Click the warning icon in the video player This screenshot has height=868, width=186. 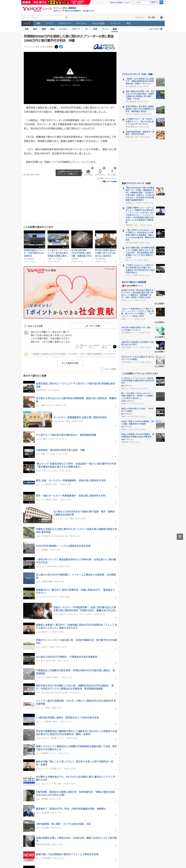70,71
